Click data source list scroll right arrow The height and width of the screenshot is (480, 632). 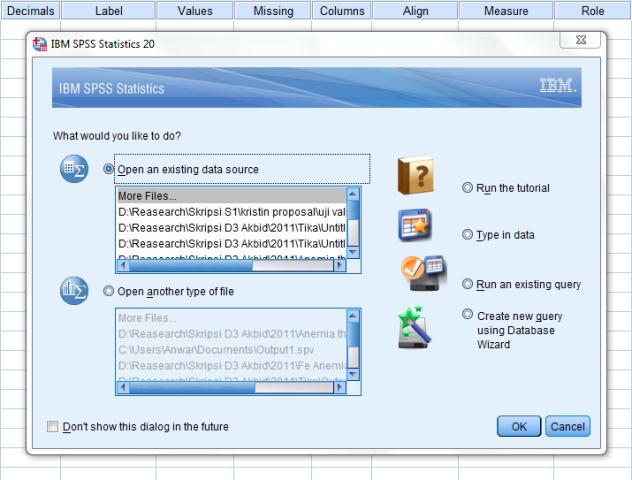click(x=339, y=265)
